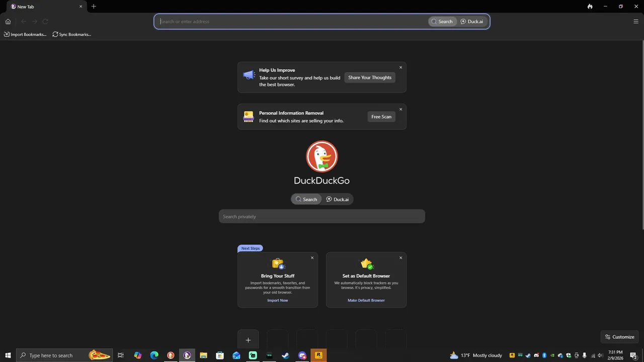The height and width of the screenshot is (362, 644).
Task: Select the New Tab tab
Action: pyautogui.click(x=45, y=7)
